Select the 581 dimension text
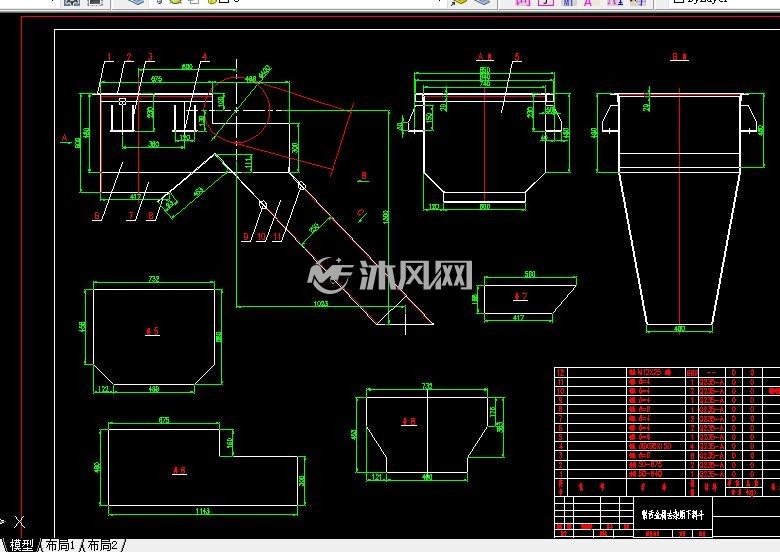The height and width of the screenshot is (552, 780). coord(530,274)
